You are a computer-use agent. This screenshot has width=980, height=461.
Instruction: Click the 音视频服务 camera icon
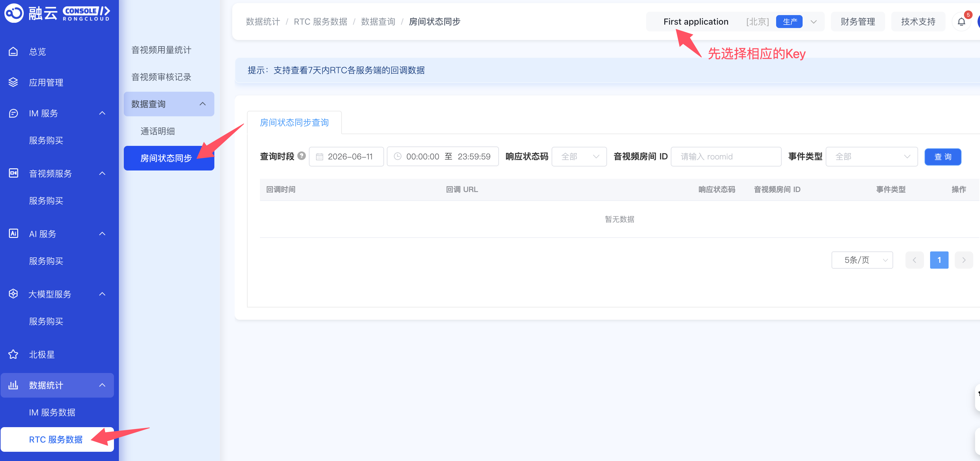tap(13, 173)
